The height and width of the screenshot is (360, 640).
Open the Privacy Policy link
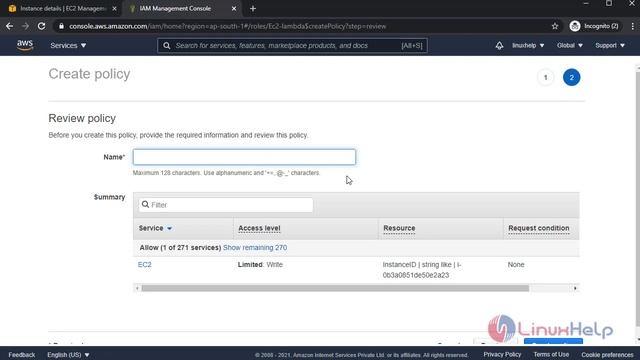point(502,354)
